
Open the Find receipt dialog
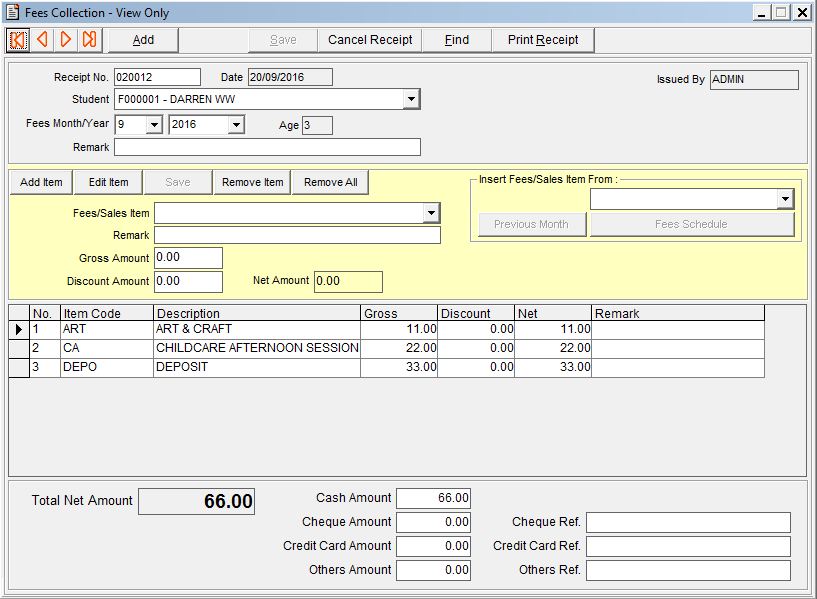click(x=456, y=40)
